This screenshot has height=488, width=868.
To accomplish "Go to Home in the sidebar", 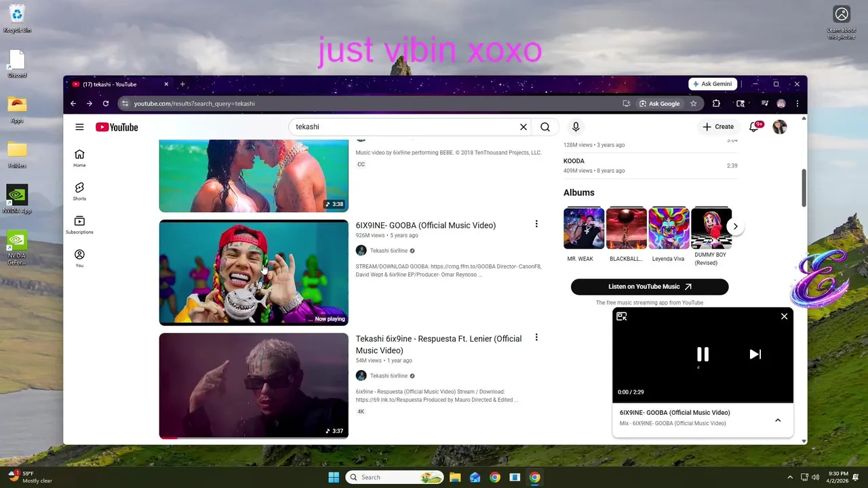I will coord(79,158).
